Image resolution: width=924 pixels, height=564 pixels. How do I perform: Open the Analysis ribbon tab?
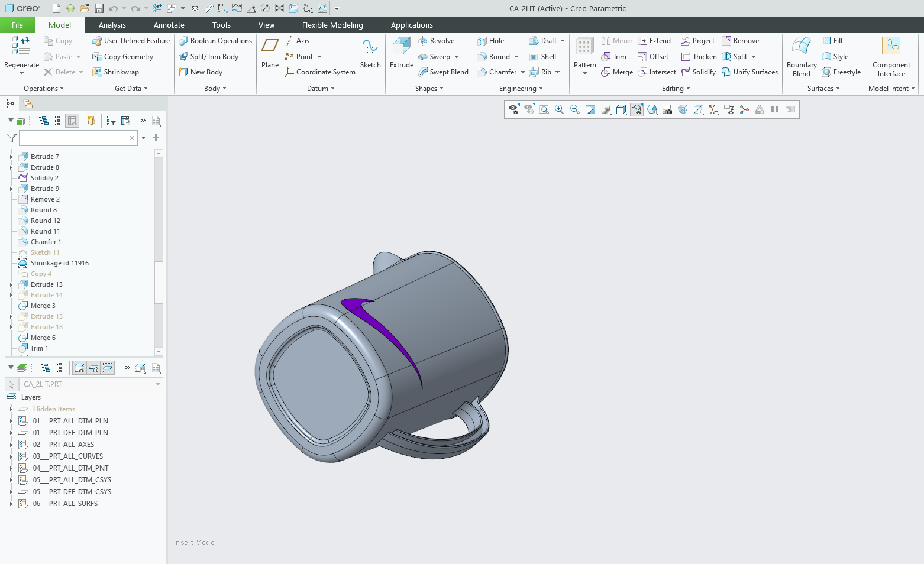point(112,25)
